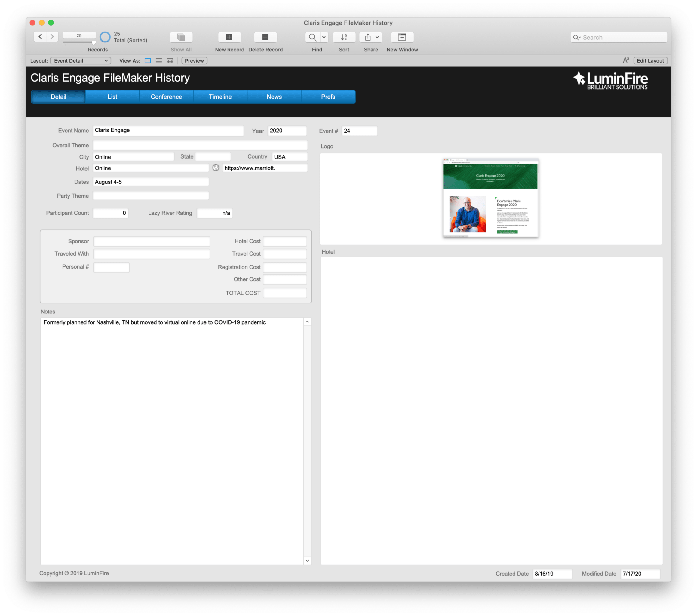
Task: Go to the next record arrow
Action: pyautogui.click(x=52, y=36)
